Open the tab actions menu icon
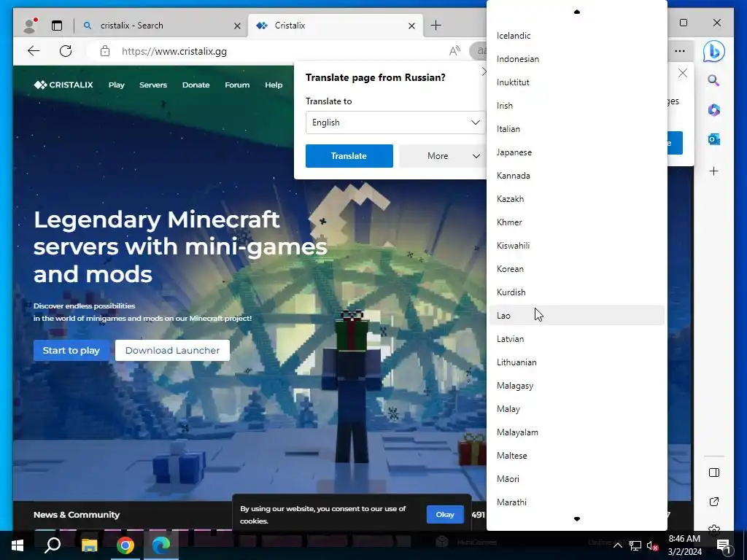This screenshot has width=747, height=560. click(57, 26)
